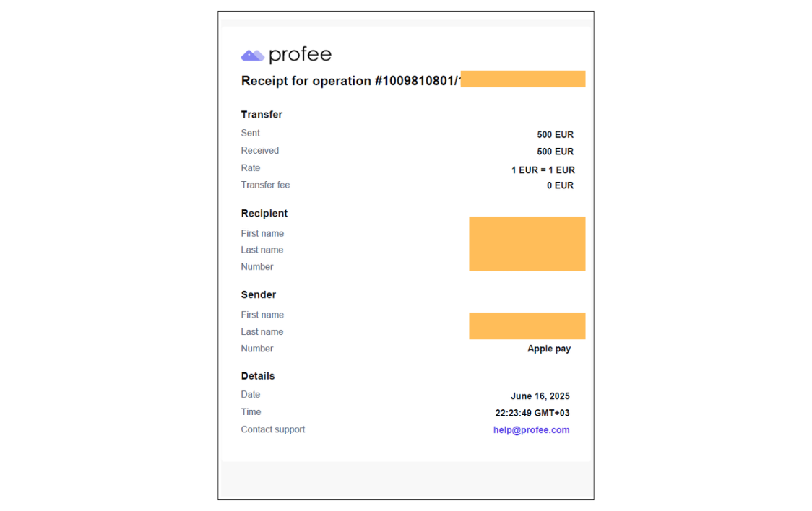The width and height of the screenshot is (812, 511).
Task: Select the date June 16, 2025
Action: point(540,396)
